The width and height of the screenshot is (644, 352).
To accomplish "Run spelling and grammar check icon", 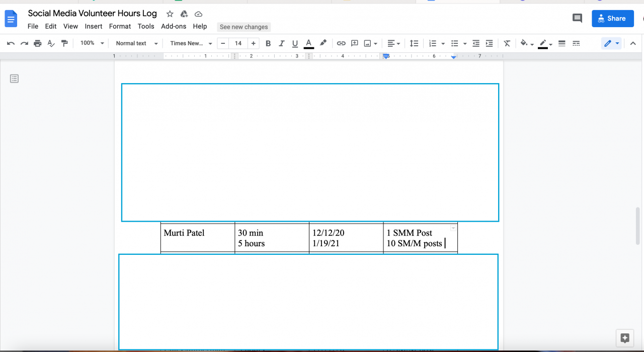I will point(51,43).
